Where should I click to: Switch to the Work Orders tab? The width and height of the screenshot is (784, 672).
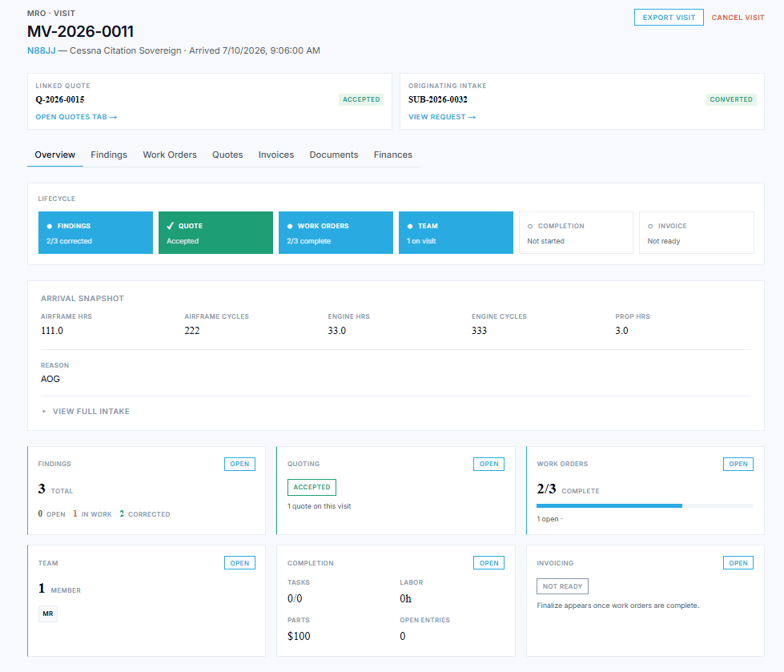click(170, 155)
